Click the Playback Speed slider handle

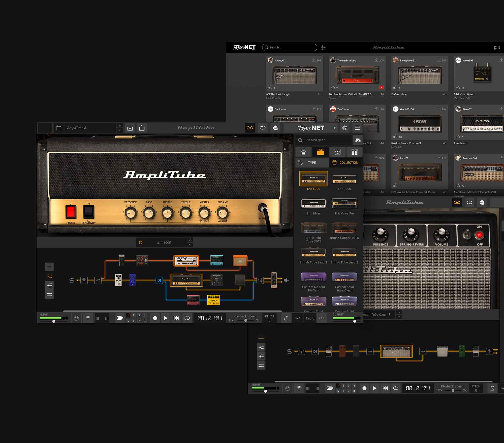pyautogui.click(x=246, y=320)
